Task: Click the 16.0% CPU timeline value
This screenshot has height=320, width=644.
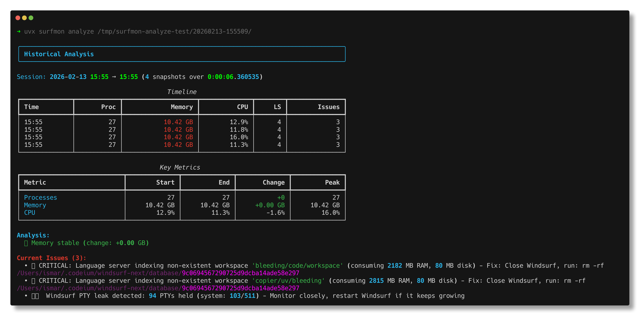Action: point(239,137)
